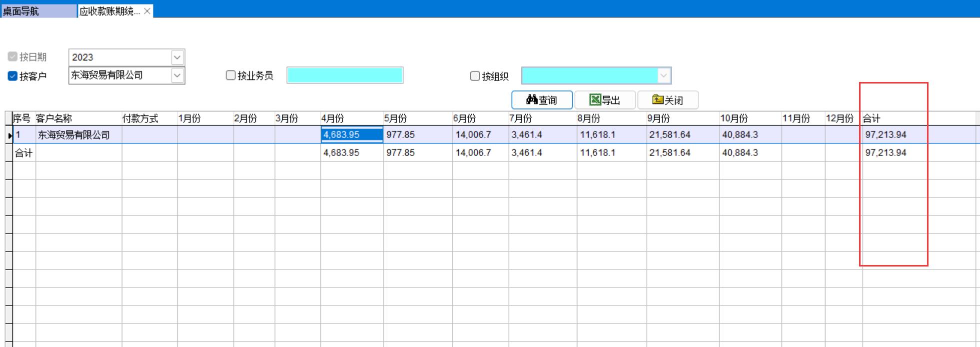Expand the customer 东海贸易有限公司 dropdown
This screenshot has width=980, height=347.
click(x=177, y=75)
